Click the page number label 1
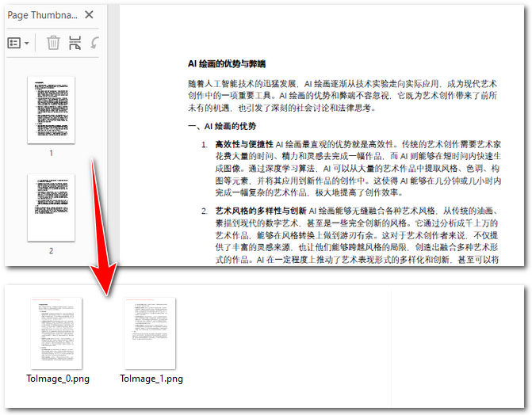532x415 pixels. click(x=51, y=153)
